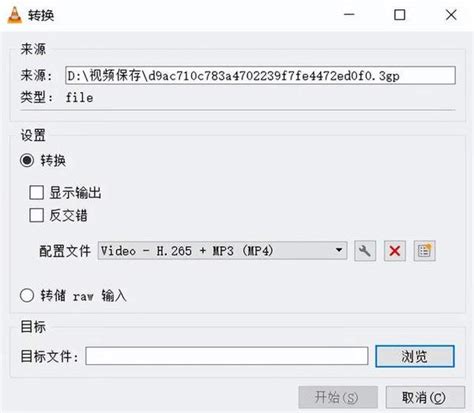
Task: Click the 开始(S) button
Action: pos(338,397)
